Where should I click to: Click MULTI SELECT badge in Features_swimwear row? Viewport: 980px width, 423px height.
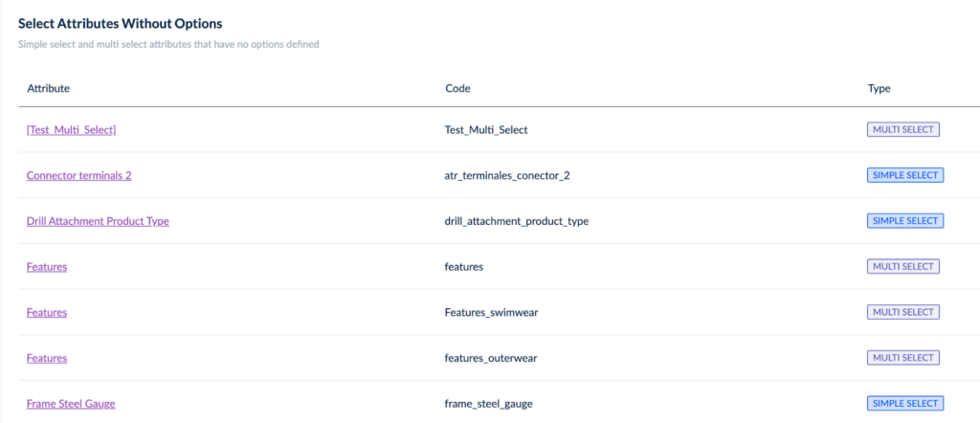(x=902, y=312)
